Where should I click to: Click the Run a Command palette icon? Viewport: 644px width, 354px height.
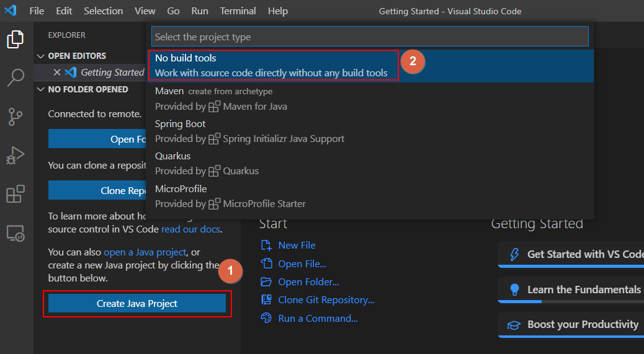(x=266, y=318)
